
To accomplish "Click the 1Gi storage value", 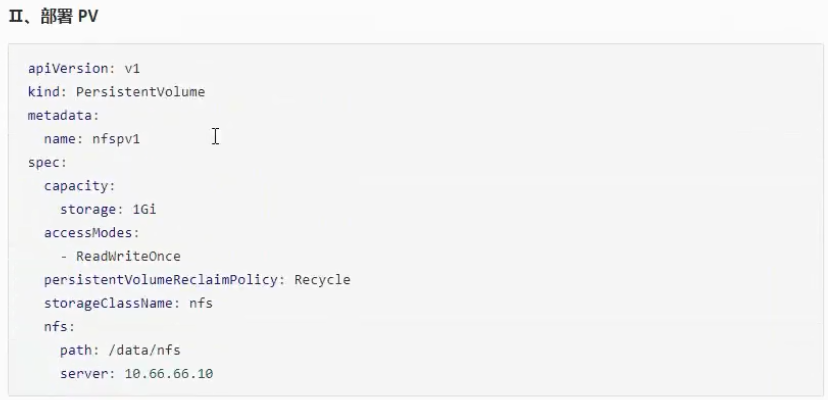I will click(144, 209).
